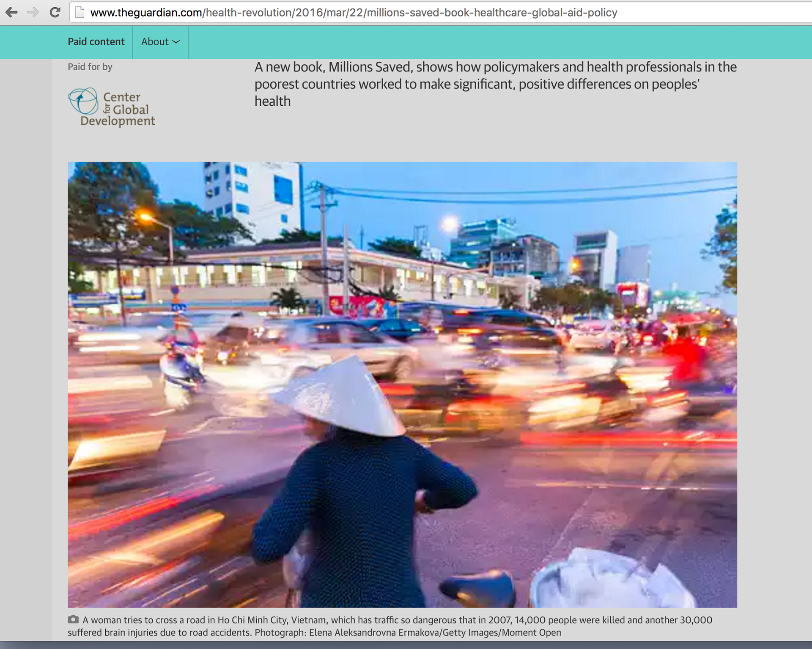Screen dimensions: 812x649
Task: Click the globe emblem in the sponsor logo
Action: [x=83, y=101]
